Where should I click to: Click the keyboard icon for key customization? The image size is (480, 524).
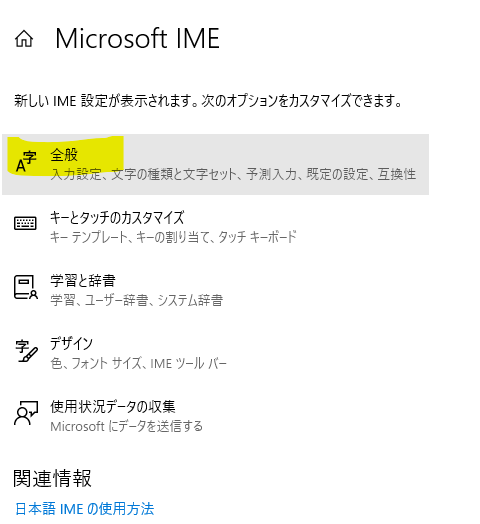pos(25,223)
